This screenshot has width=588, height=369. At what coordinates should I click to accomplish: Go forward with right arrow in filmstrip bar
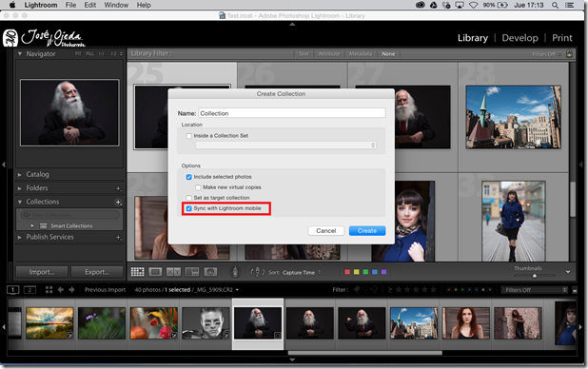[71, 290]
